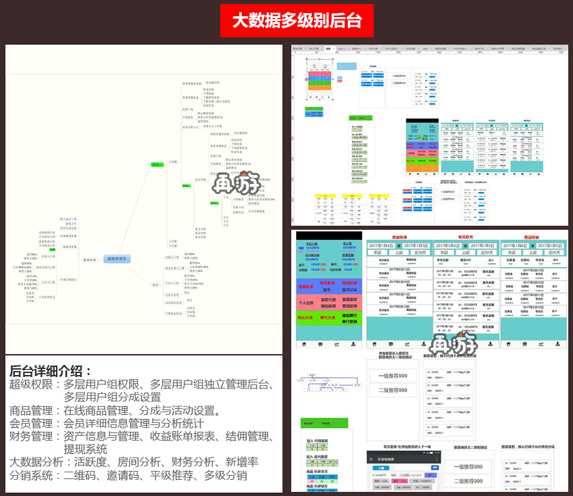Open the three-dot menu in the dark app header
573x496 pixels.
(x=436, y=459)
